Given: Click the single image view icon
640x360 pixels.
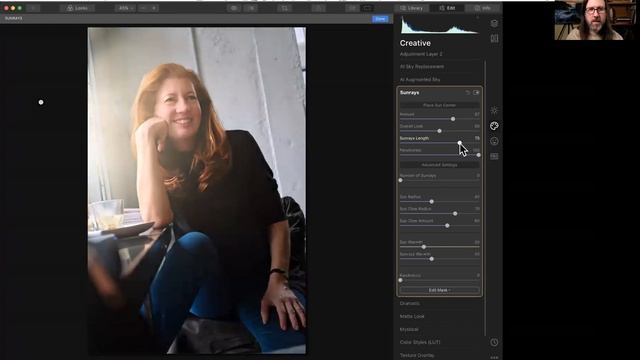Looking at the screenshot, I should 367,8.
